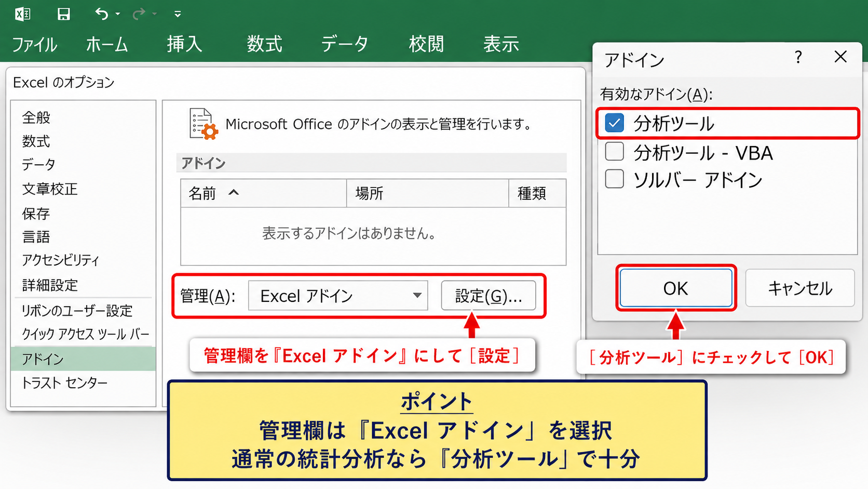Open 詳細設定 options category
868x489 pixels.
coord(83,285)
